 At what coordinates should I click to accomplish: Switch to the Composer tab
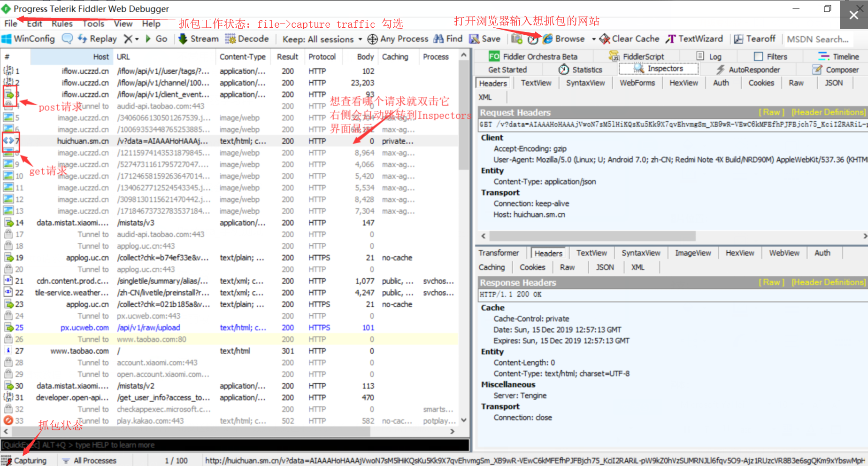pyautogui.click(x=836, y=70)
